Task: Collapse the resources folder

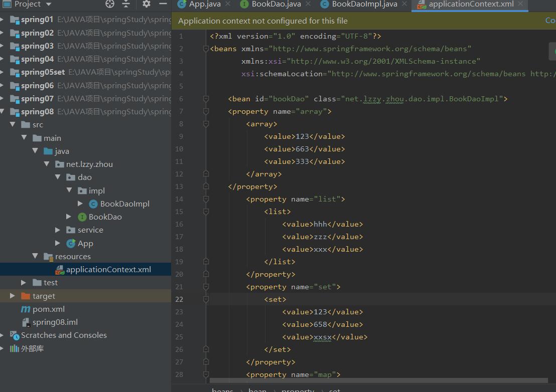Action: pos(35,256)
